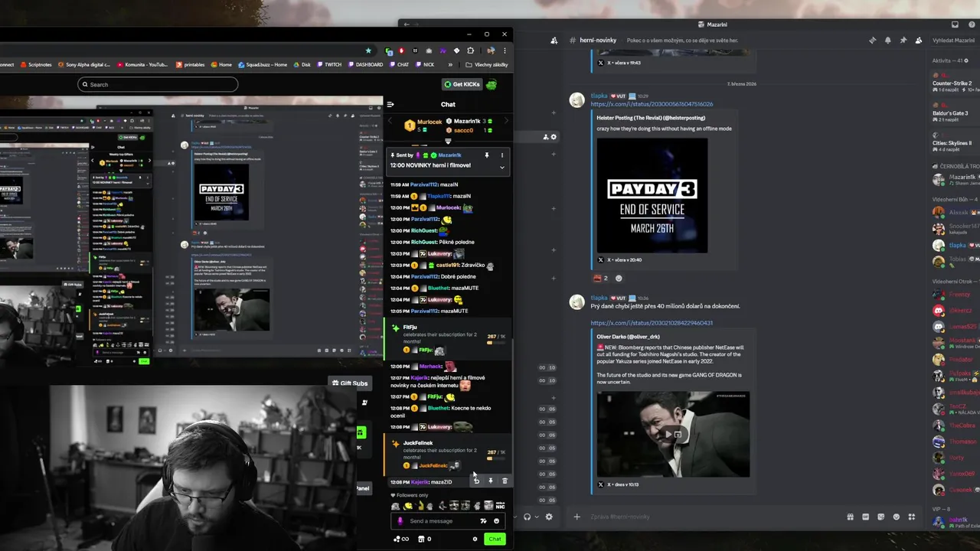Viewport: 980px width, 551px height.
Task: Click JuckFelinek subscription goal progress bar
Action: pyautogui.click(x=496, y=458)
